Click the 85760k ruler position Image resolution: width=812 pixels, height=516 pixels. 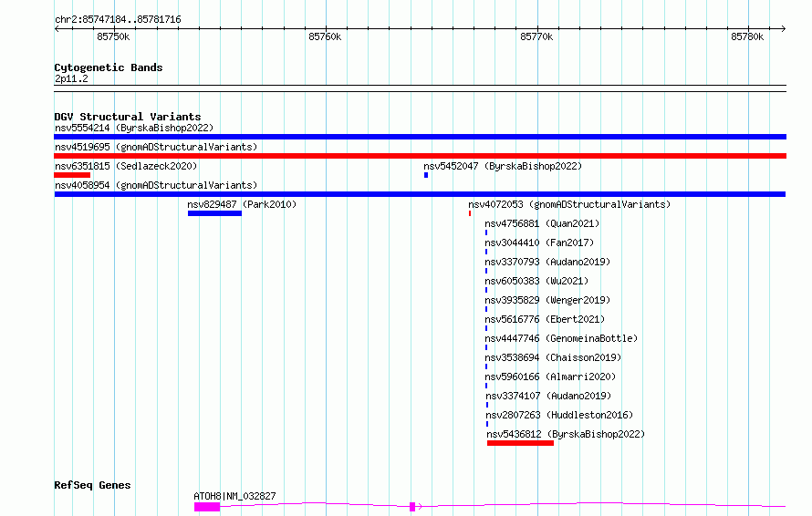(x=325, y=36)
